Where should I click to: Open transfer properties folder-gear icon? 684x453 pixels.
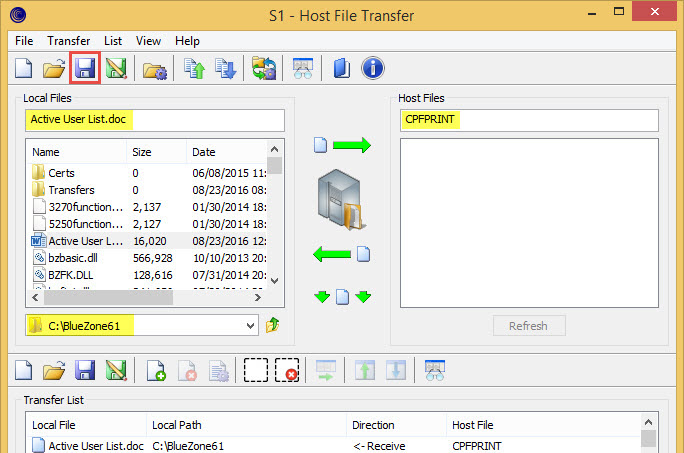[154, 69]
